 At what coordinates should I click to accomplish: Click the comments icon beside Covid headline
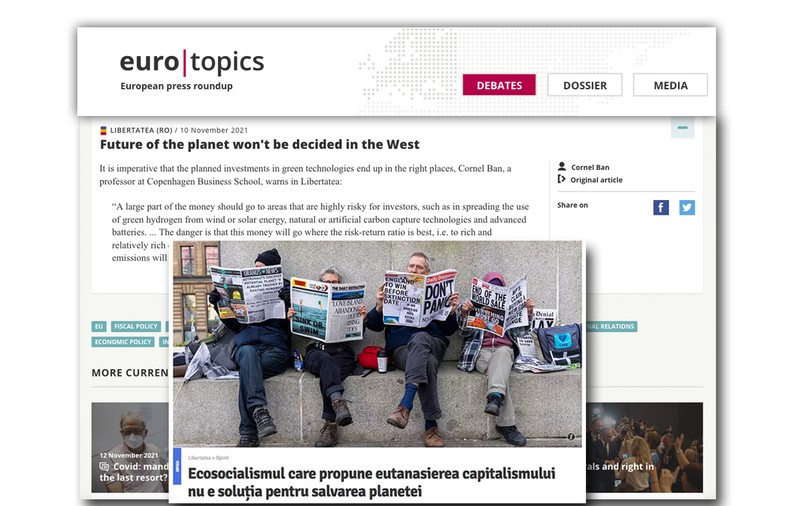click(x=104, y=466)
